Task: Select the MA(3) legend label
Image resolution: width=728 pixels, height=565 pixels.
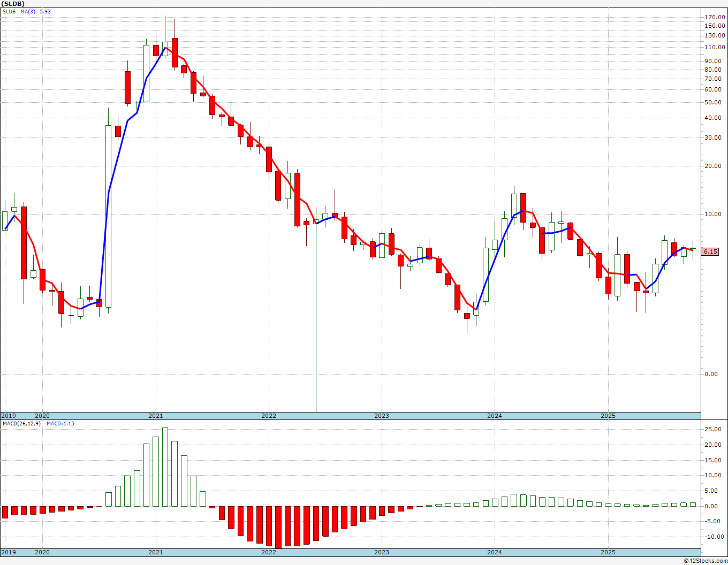Action: [28, 11]
